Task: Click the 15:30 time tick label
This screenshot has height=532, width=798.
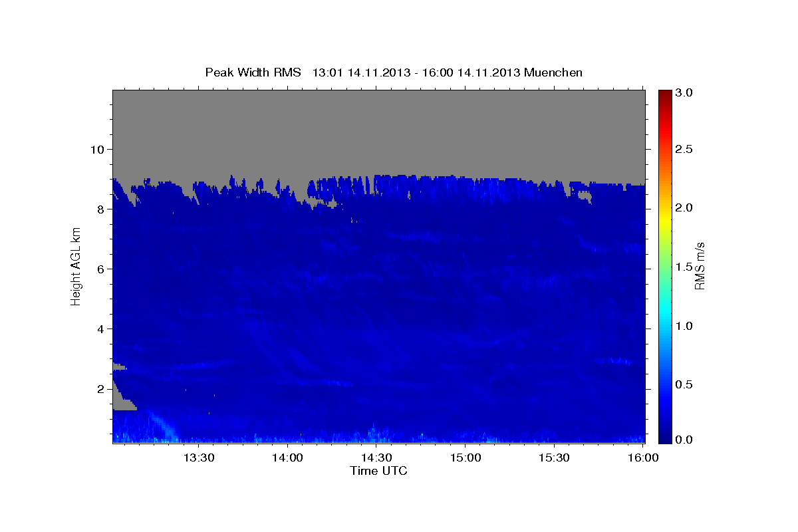Action: pyautogui.click(x=555, y=458)
